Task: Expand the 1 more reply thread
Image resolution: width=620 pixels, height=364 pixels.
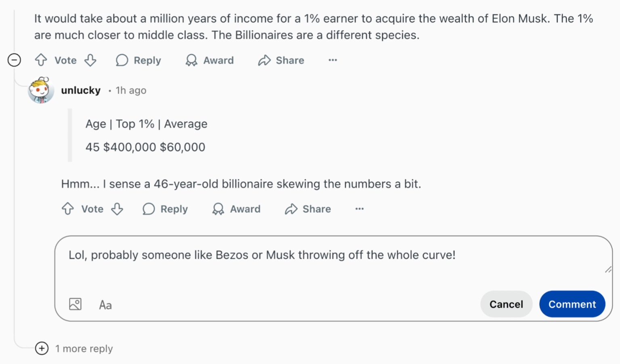Action: (x=42, y=348)
